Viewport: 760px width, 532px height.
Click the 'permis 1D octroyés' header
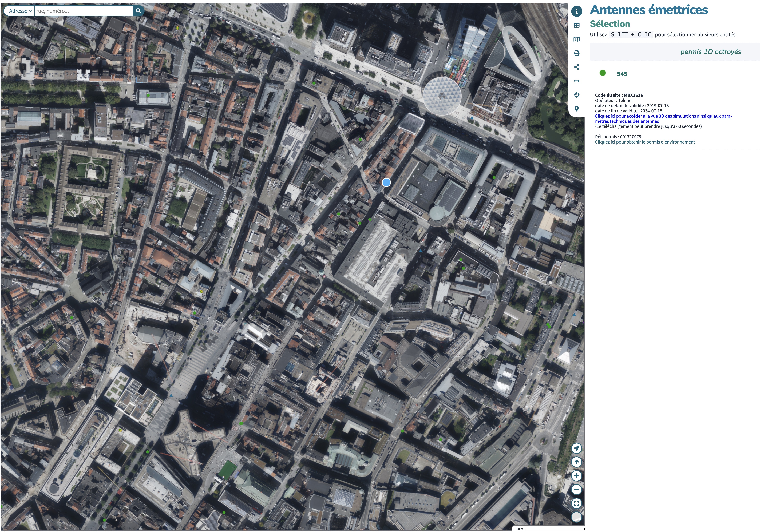[x=711, y=52]
